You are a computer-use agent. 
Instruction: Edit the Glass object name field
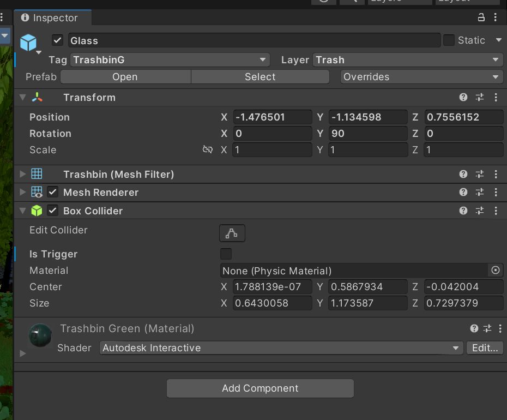[x=254, y=40]
